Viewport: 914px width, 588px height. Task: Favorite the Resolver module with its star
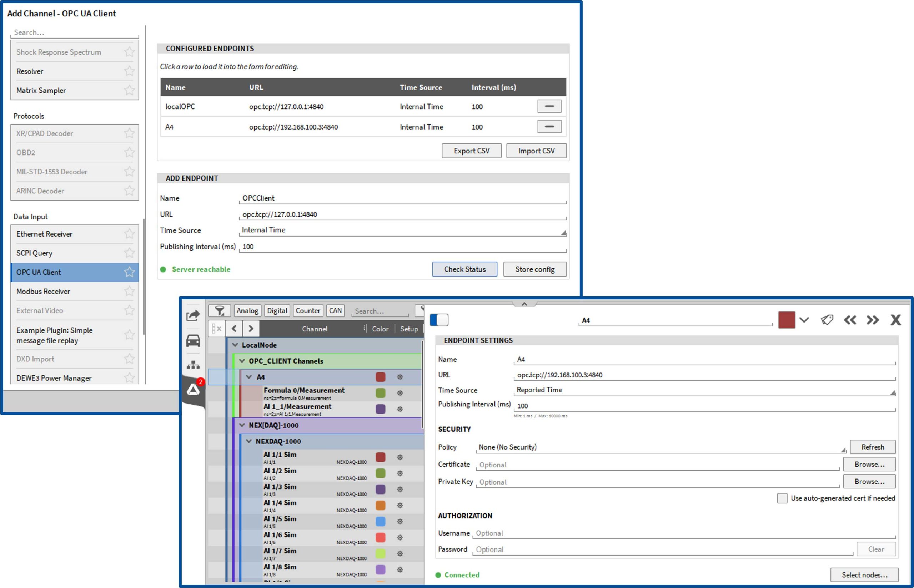tap(130, 71)
